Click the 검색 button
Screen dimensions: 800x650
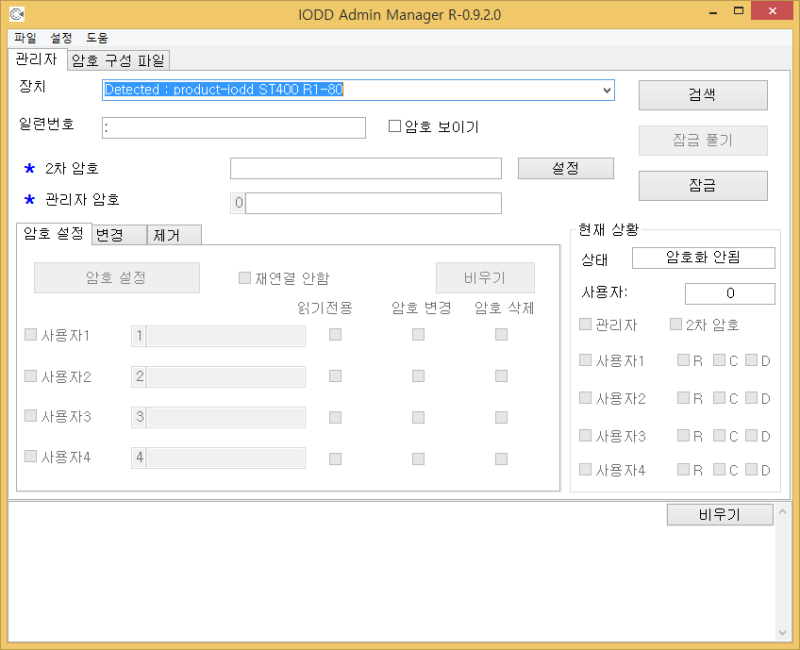(x=703, y=95)
